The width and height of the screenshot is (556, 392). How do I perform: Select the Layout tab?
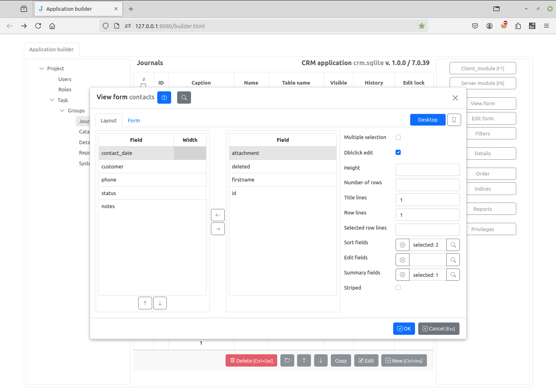coord(108,121)
